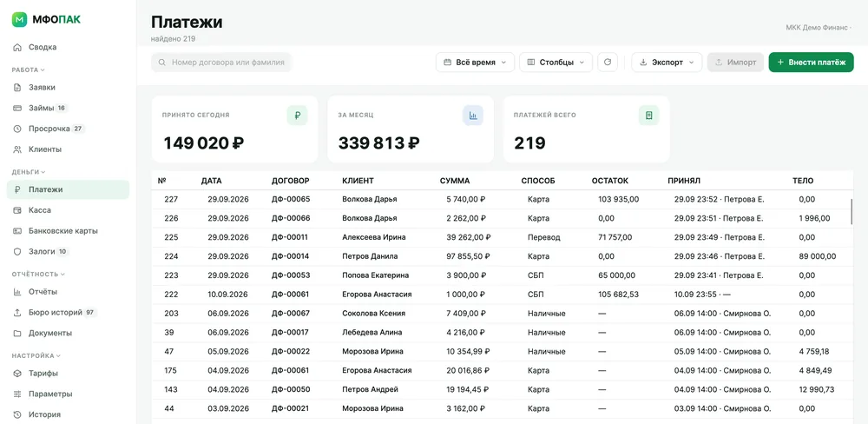Click the Банковские карты icon
The image size is (868, 424).
click(x=17, y=230)
